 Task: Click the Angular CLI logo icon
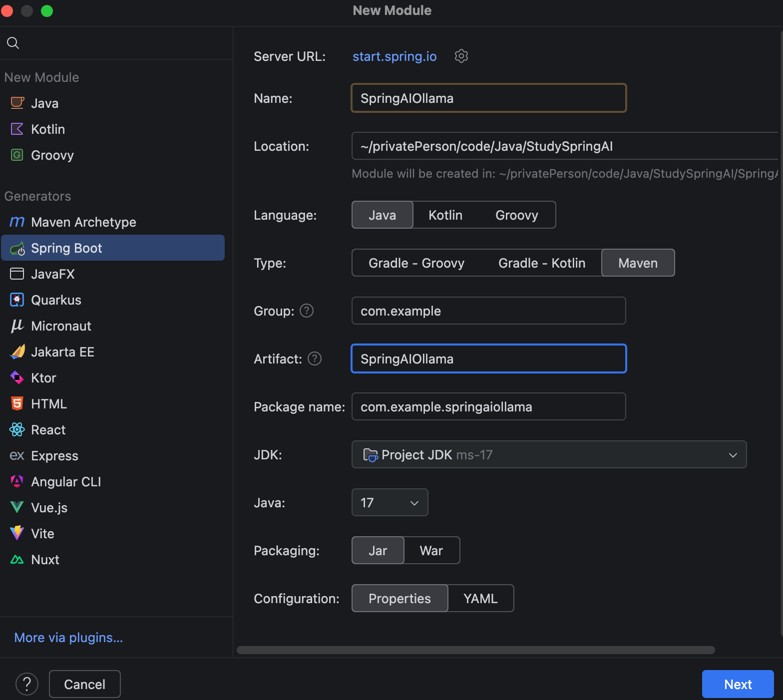point(17,481)
